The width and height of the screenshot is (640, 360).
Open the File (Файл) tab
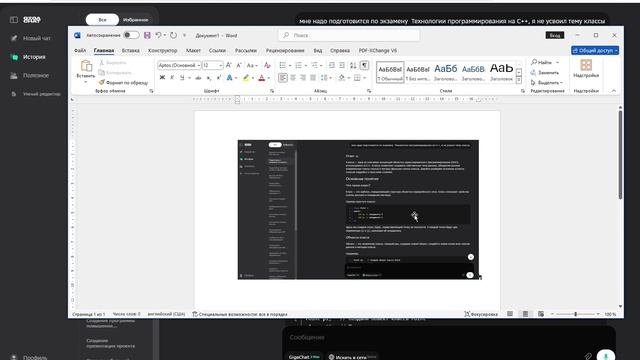(80, 51)
